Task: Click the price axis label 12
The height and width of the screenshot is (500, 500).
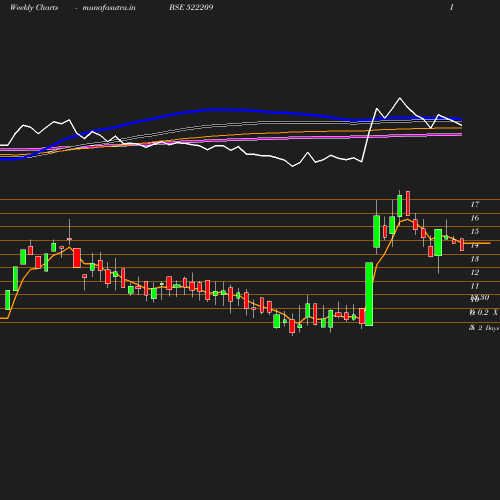Action: [475, 272]
